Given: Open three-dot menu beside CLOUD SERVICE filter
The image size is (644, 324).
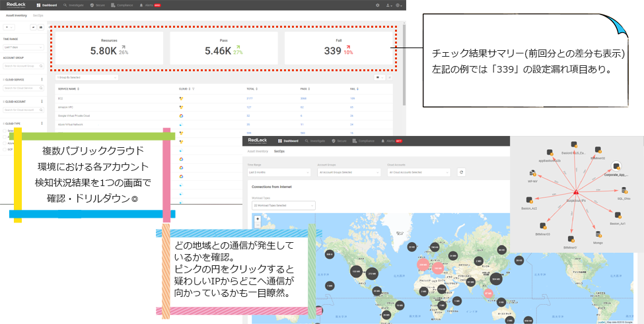Looking at the screenshot, I should [x=42, y=80].
